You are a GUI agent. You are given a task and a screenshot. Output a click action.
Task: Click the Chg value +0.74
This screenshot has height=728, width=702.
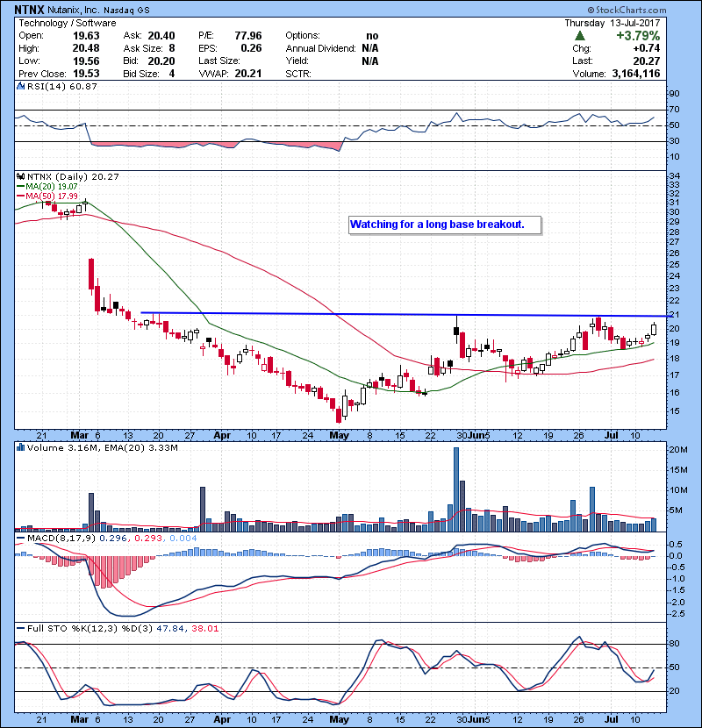pyautogui.click(x=647, y=48)
